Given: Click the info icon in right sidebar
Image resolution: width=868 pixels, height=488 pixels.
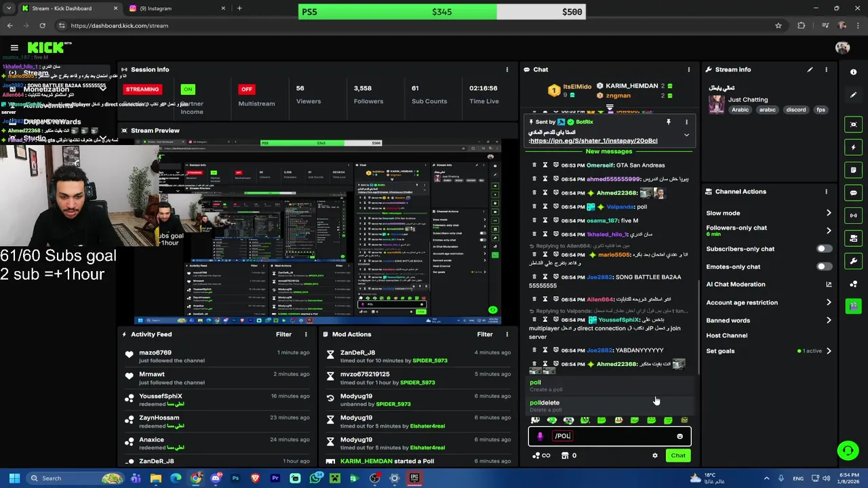Looking at the screenshot, I should (x=853, y=72).
